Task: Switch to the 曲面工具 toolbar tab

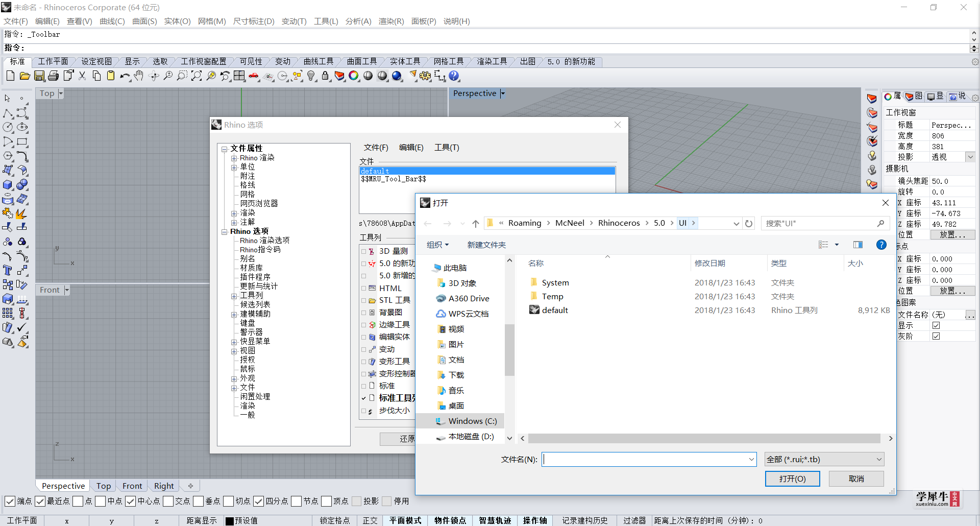Action: point(361,61)
